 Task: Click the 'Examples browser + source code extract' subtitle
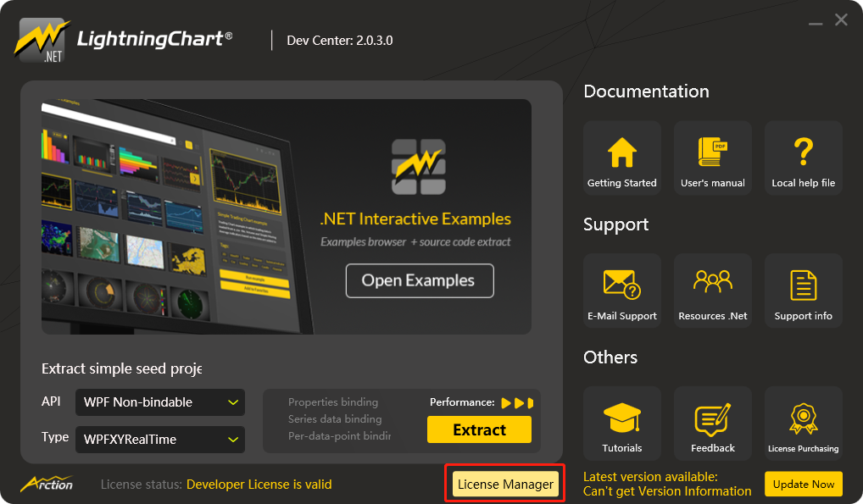coord(415,242)
